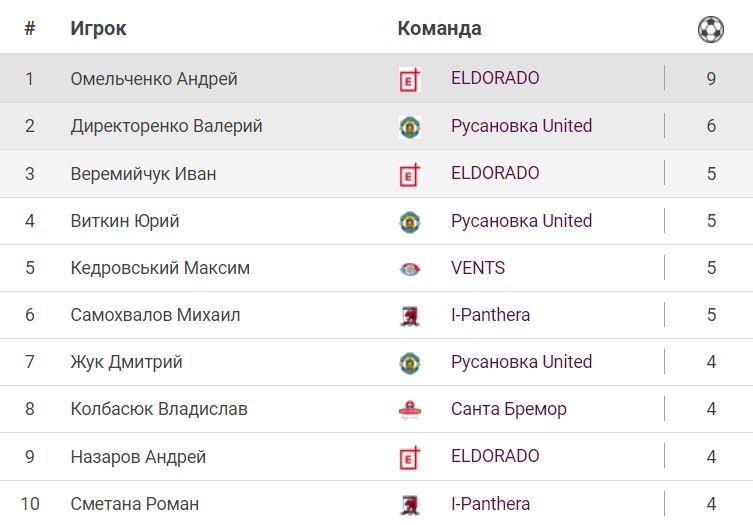This screenshot has height=525, width=753.
Task: Click Русановка United crest beside Директоренко Валерий
Action: [409, 127]
